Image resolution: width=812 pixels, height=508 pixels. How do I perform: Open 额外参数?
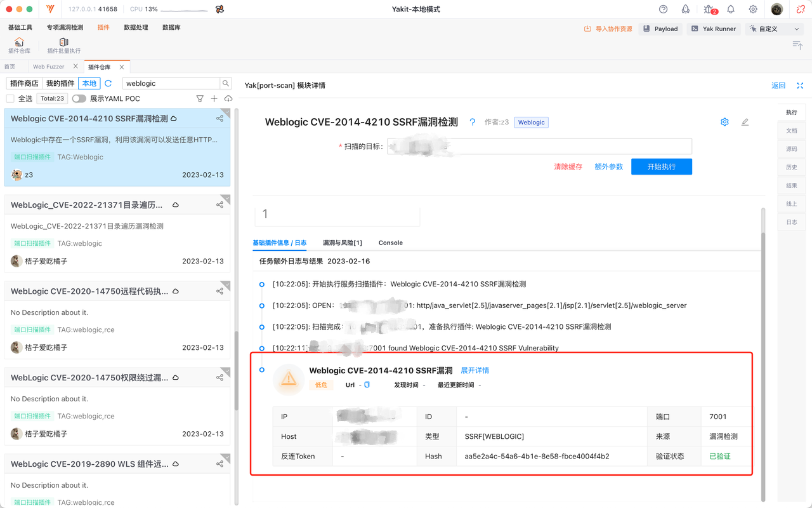tap(608, 166)
